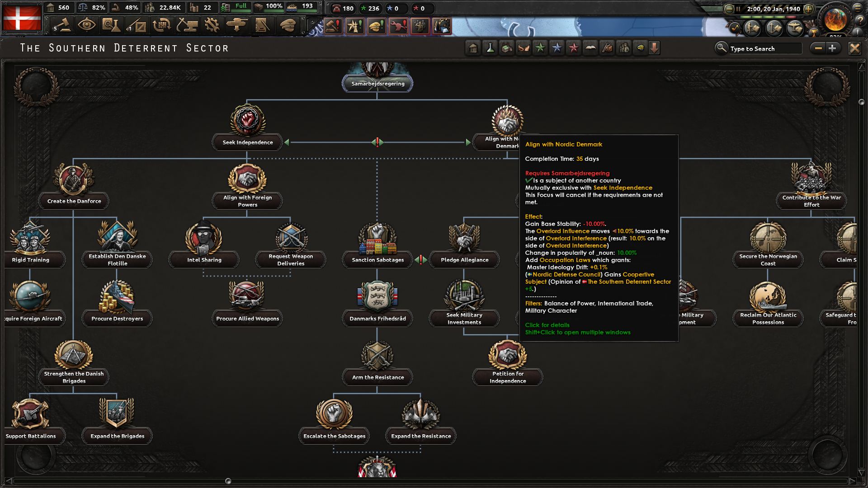Open the Production tab with the gears icon
Viewport: 868px width, 488px height.
(212, 26)
